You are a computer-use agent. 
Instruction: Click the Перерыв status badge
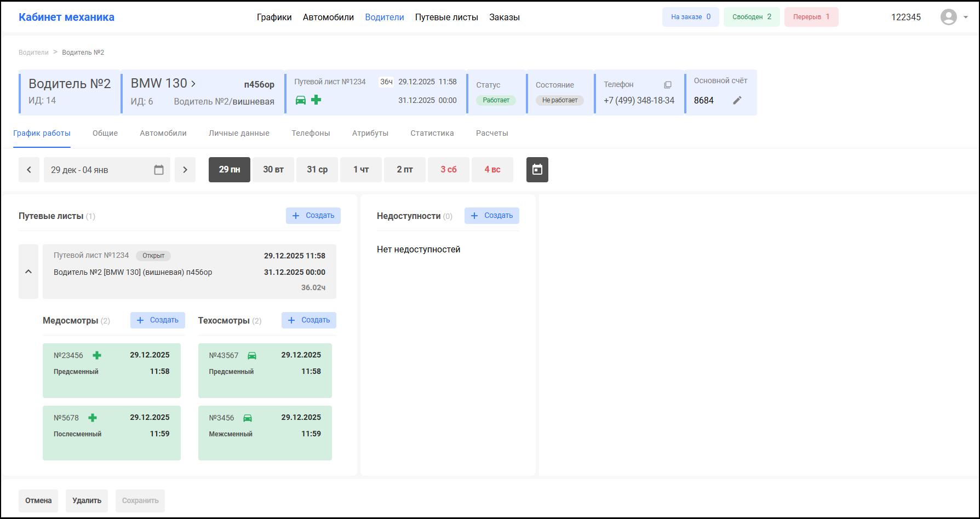[x=811, y=17]
